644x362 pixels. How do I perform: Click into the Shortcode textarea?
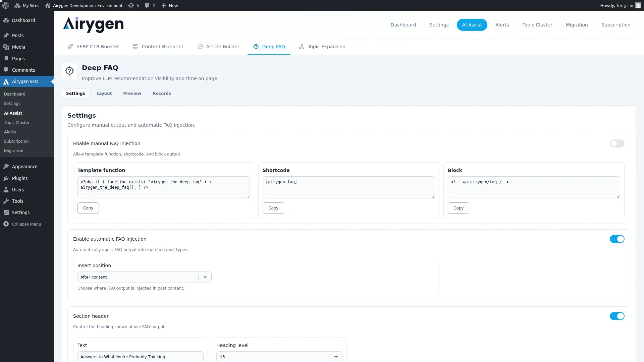point(349,187)
